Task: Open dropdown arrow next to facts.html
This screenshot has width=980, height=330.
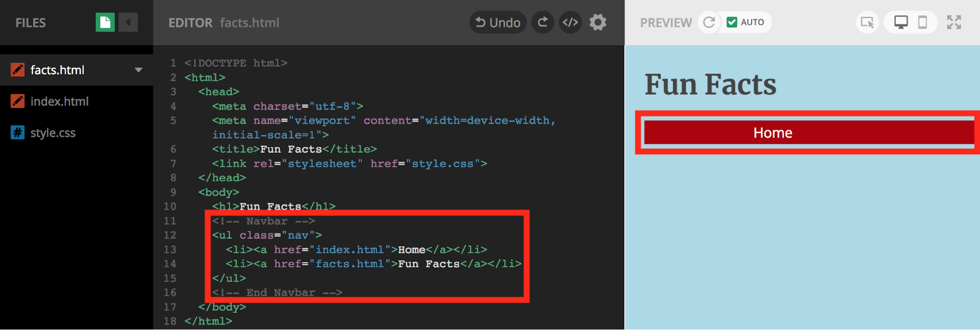Action: point(139,70)
